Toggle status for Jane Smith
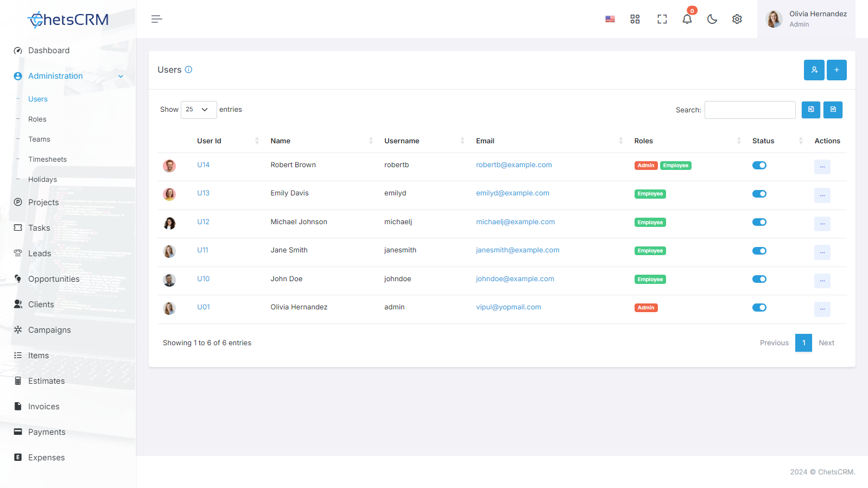The height and width of the screenshot is (488, 868). (x=759, y=251)
